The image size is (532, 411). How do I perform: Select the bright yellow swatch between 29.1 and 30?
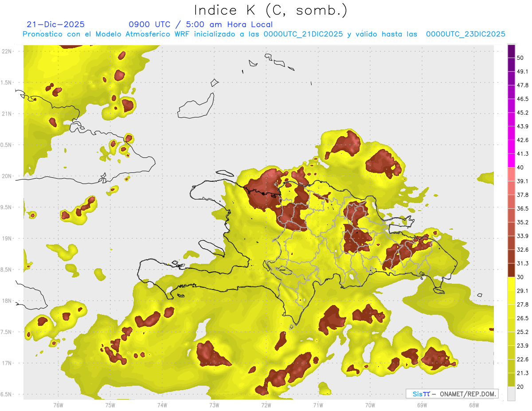point(511,284)
